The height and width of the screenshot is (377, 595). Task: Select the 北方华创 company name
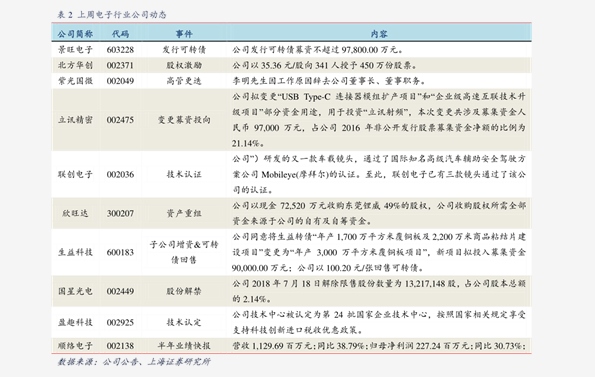pos(75,65)
